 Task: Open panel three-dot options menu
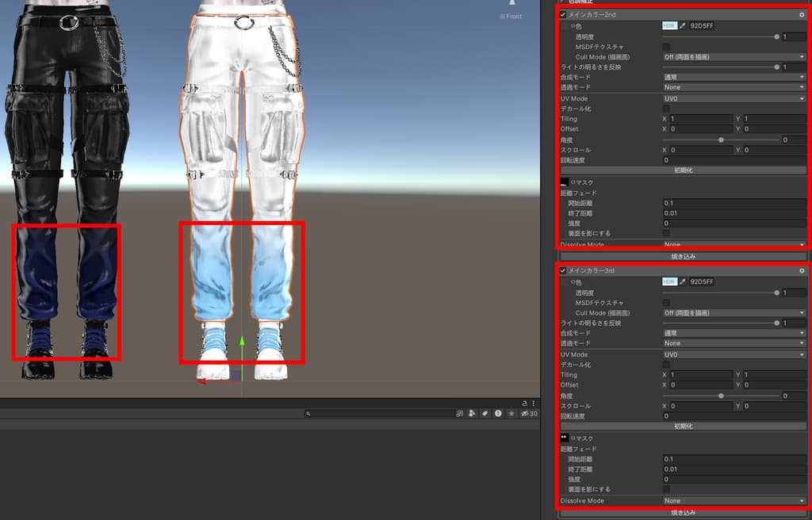tap(534, 403)
